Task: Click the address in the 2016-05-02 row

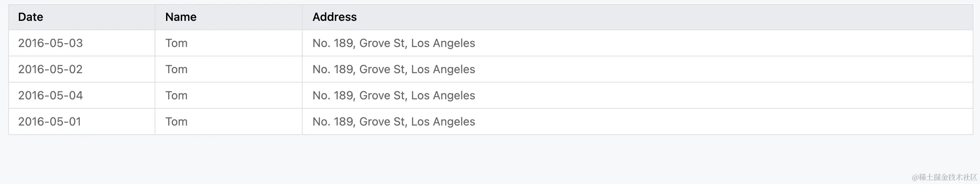Action: click(x=394, y=69)
